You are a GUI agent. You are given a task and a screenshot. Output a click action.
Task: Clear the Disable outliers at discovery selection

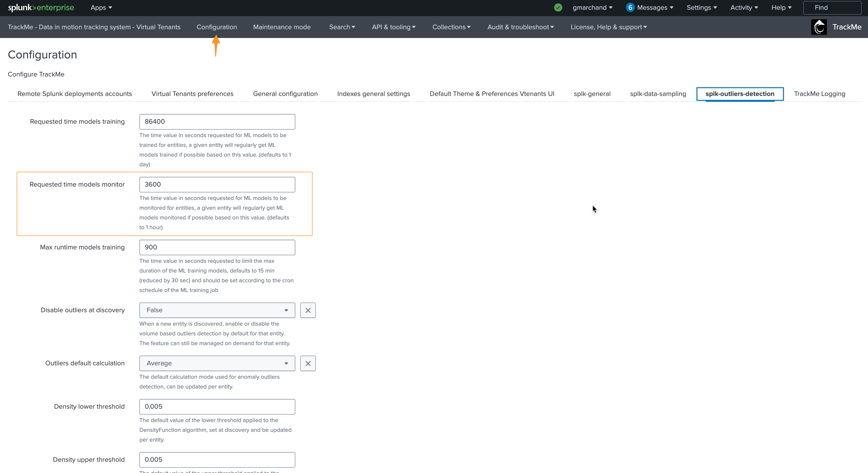[308, 310]
